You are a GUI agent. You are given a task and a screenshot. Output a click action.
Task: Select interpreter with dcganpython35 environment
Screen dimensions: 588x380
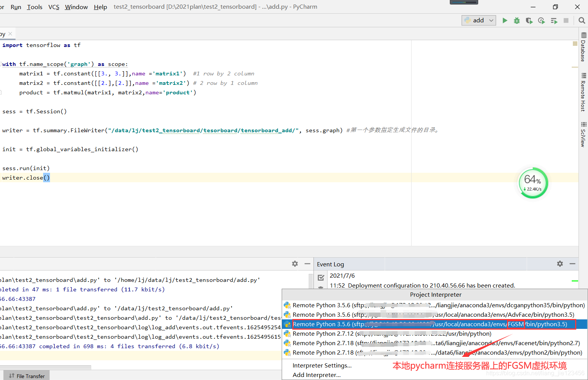pos(435,305)
